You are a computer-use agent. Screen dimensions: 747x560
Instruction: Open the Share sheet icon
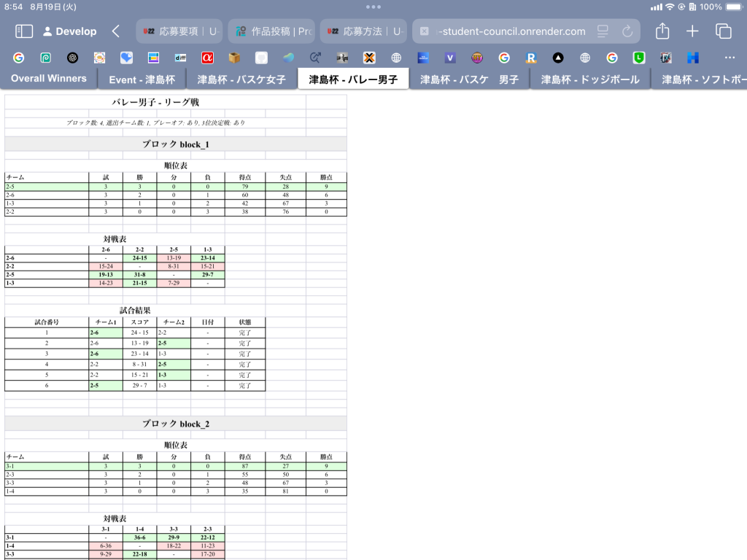click(x=662, y=31)
